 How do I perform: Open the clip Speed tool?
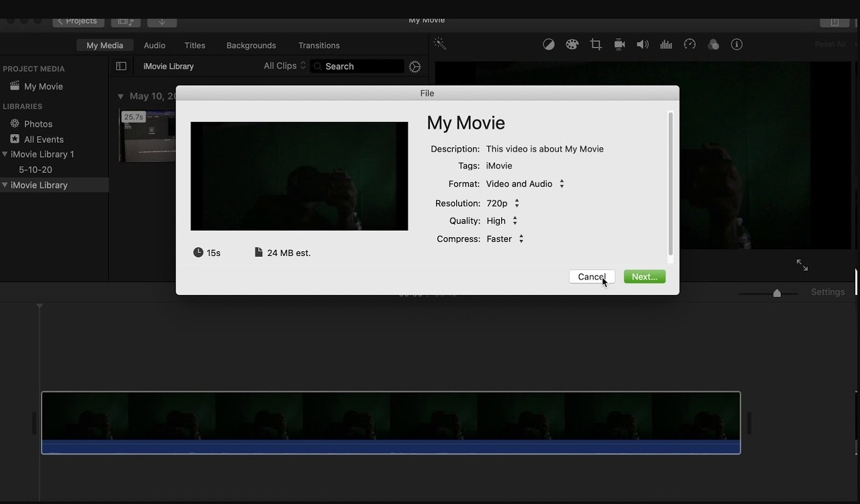point(690,44)
